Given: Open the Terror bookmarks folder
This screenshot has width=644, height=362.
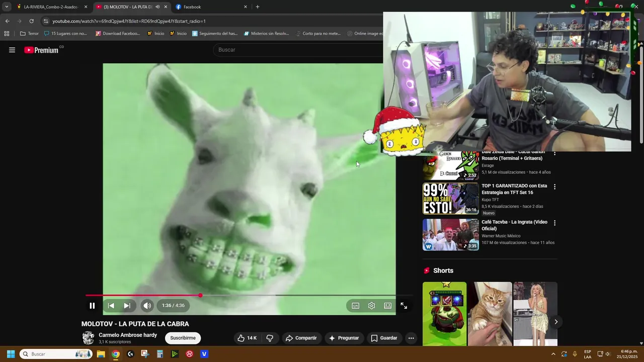Looking at the screenshot, I should [x=29, y=34].
